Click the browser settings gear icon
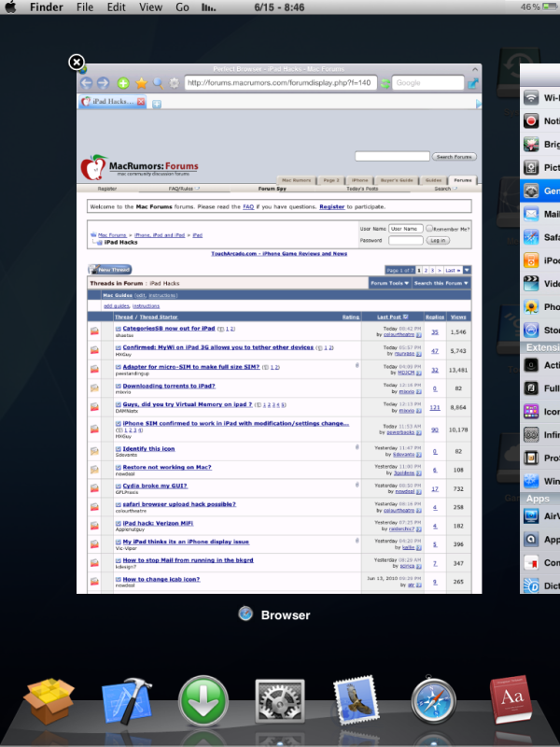560x747 pixels. (x=175, y=83)
